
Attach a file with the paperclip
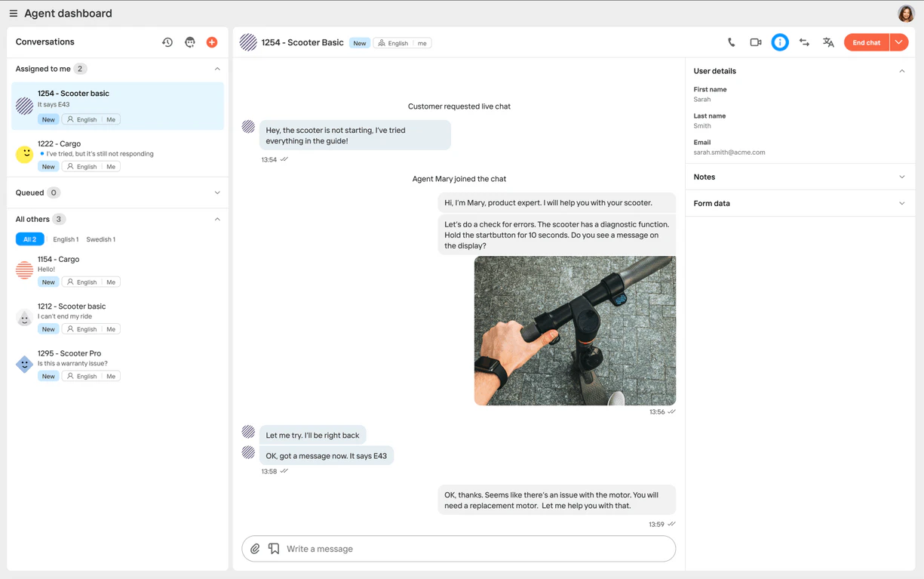(x=255, y=549)
